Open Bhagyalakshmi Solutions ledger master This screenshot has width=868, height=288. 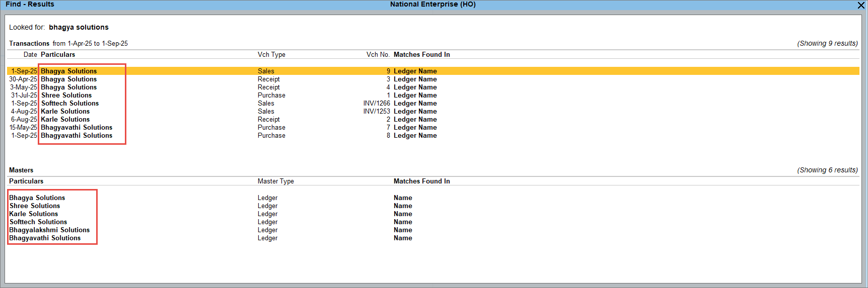49,230
